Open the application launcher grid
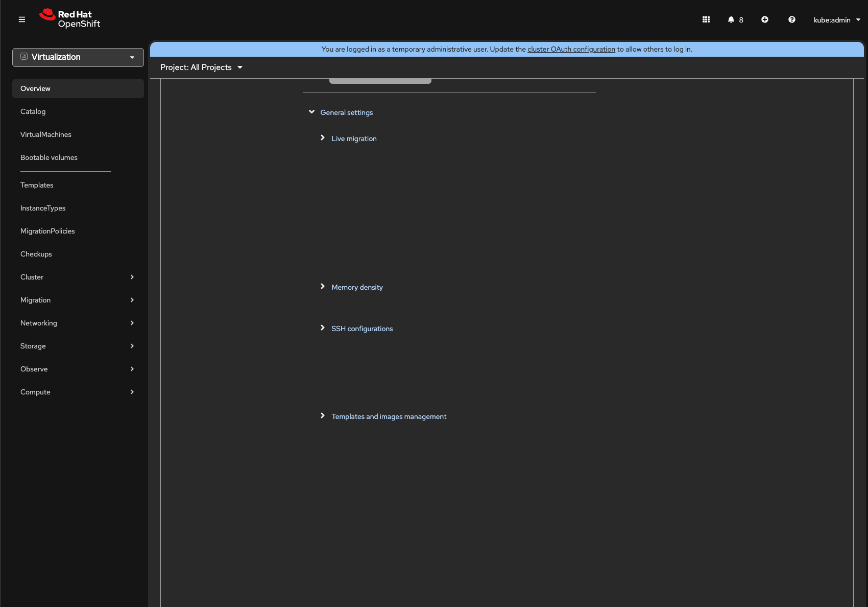868x607 pixels. pyautogui.click(x=706, y=19)
